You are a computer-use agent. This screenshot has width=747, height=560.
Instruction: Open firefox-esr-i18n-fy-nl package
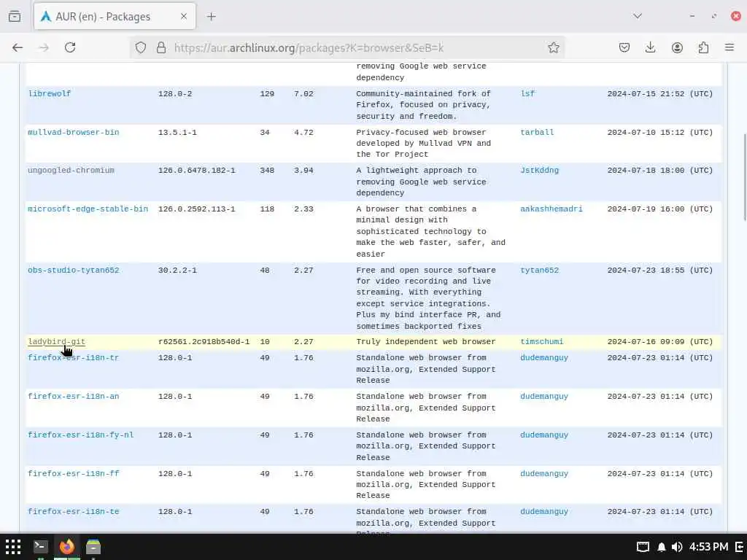tap(80, 435)
